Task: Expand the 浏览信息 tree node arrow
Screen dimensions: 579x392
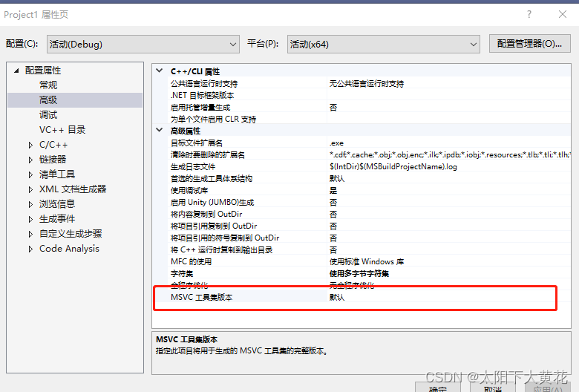Action: [x=30, y=204]
